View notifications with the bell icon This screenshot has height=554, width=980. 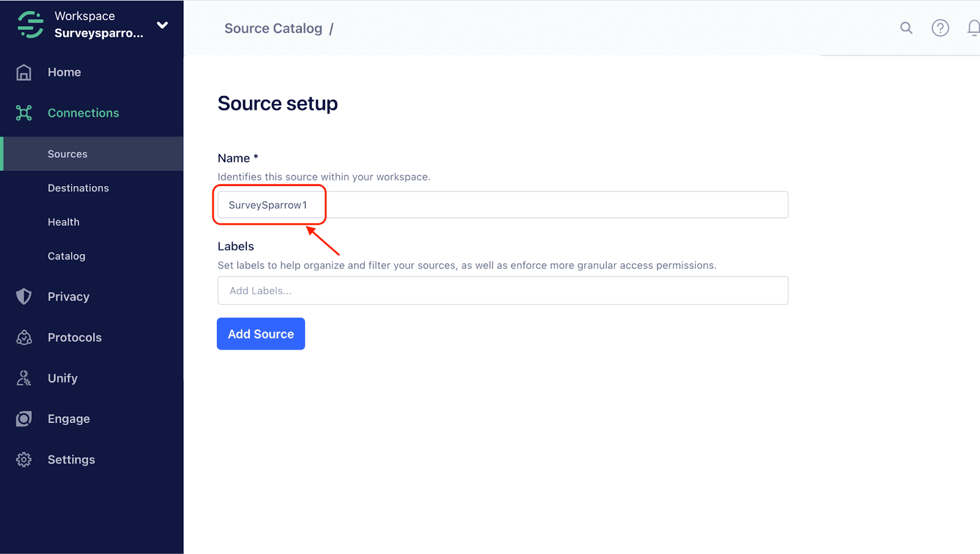(x=973, y=28)
